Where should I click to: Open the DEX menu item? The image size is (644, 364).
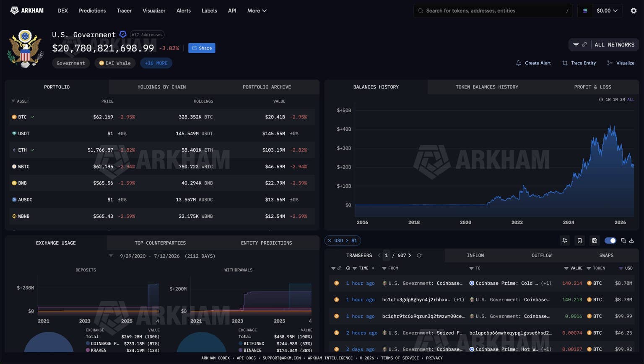pyautogui.click(x=62, y=10)
